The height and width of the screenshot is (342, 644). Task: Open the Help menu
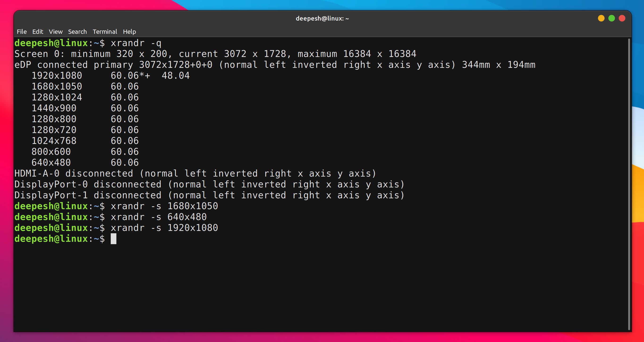click(x=129, y=32)
